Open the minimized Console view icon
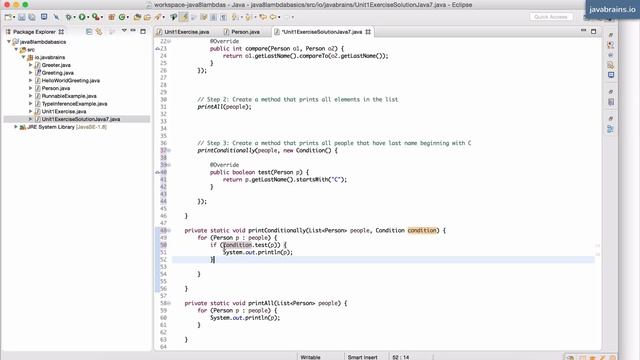Screen dimensions: 640x360 point(611,75)
